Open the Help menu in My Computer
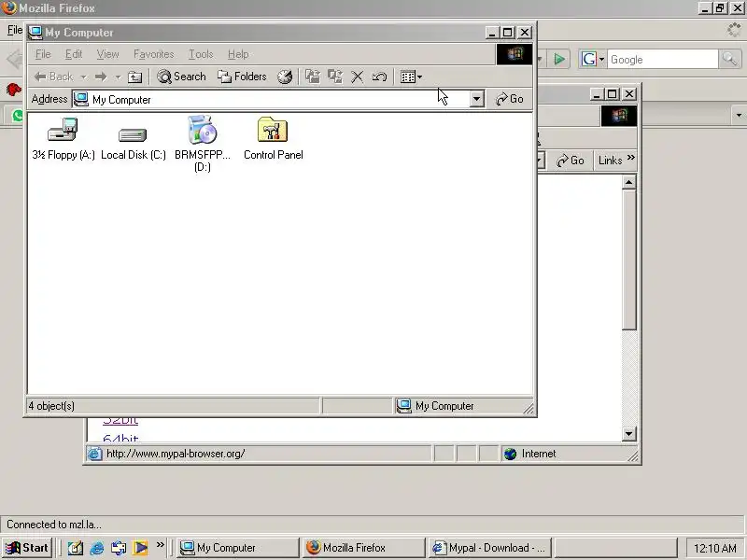The width and height of the screenshot is (747, 560). [238, 54]
